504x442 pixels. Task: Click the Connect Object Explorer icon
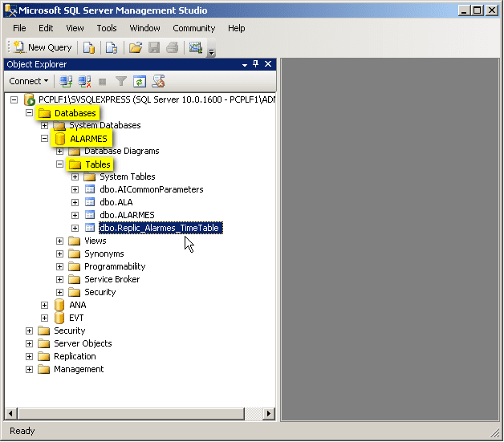66,81
